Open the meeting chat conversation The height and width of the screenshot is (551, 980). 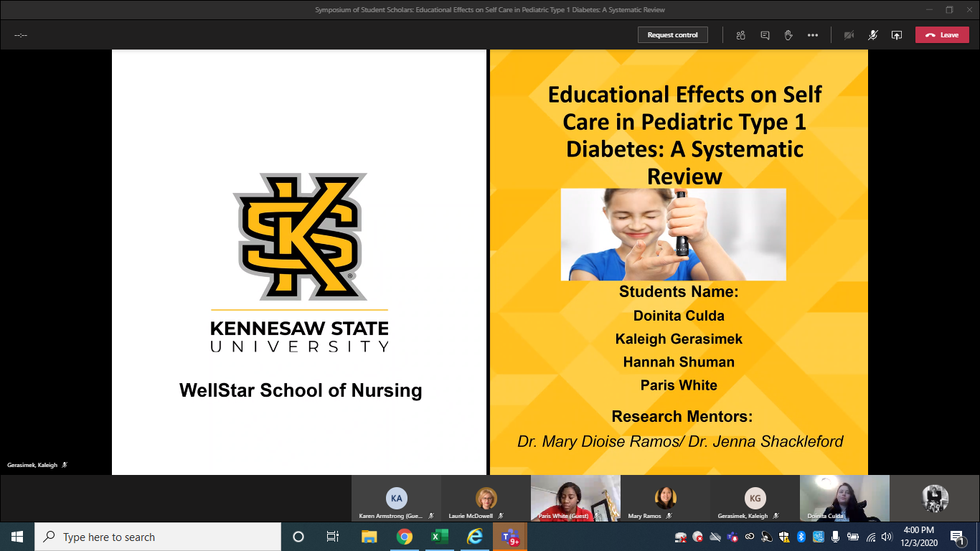(x=765, y=35)
